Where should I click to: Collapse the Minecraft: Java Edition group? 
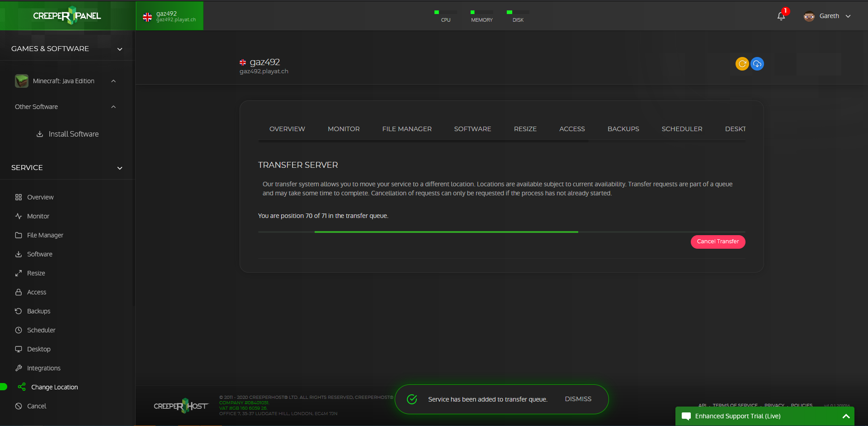pos(113,81)
